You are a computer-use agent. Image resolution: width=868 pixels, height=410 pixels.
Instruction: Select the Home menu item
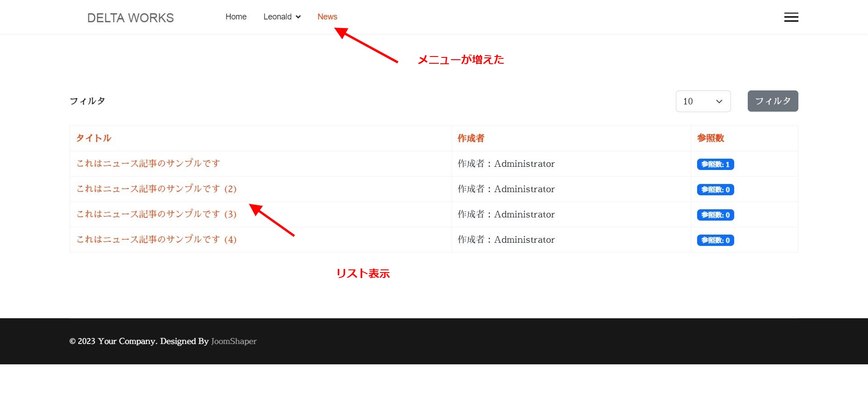[x=236, y=17]
